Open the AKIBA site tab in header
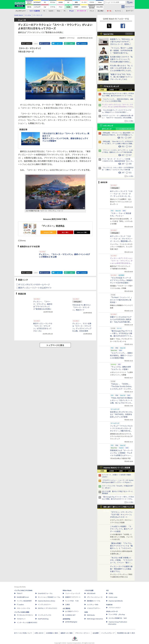The height and width of the screenshot is (644, 149). click(x=60, y=2)
